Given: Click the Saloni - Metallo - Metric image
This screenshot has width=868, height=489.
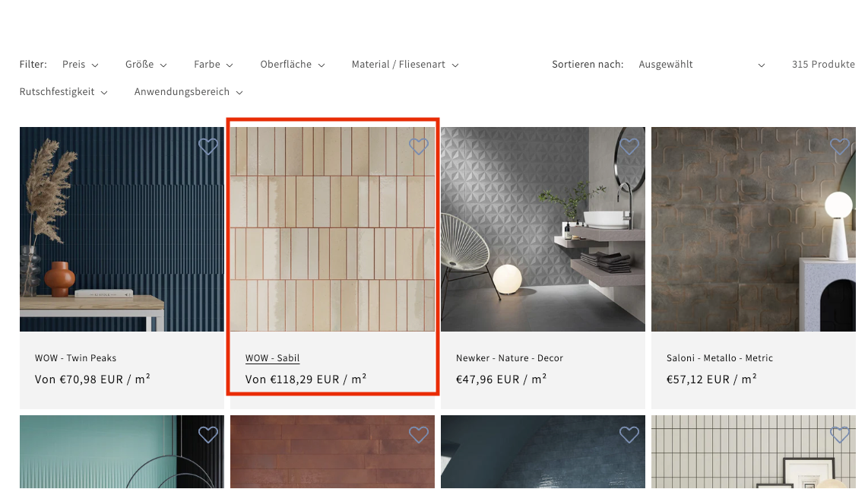Looking at the screenshot, I should (x=753, y=229).
